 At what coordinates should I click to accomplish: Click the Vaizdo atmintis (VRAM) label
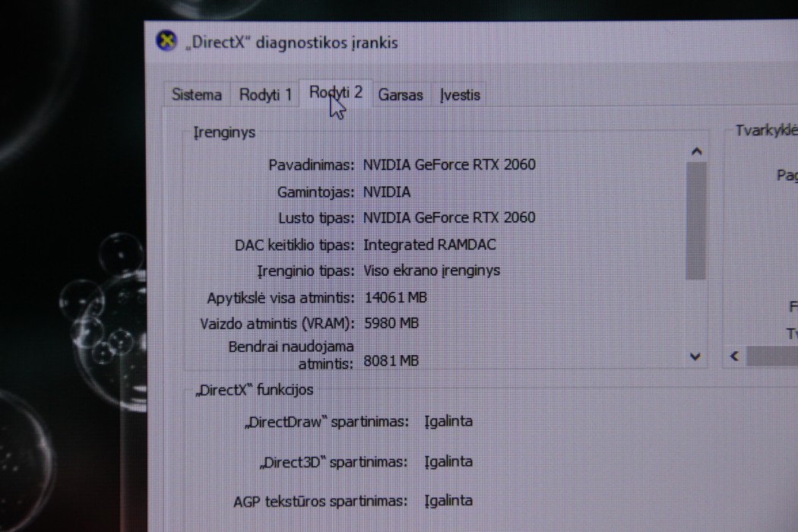tap(277, 325)
